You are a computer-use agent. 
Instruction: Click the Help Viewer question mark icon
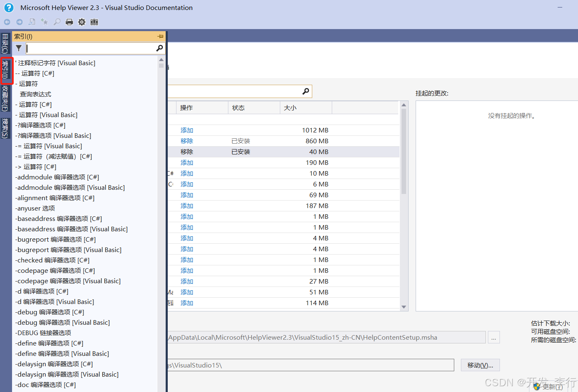(x=9, y=7)
